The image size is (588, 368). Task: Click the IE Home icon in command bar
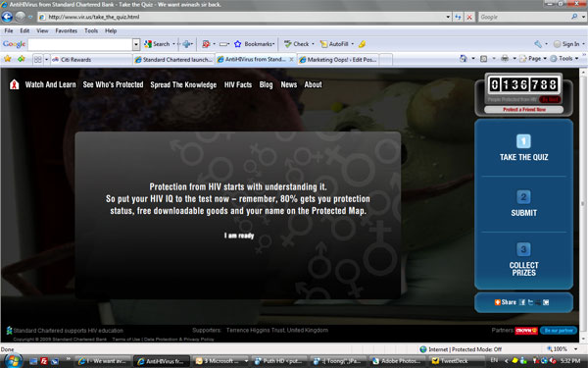click(x=464, y=58)
